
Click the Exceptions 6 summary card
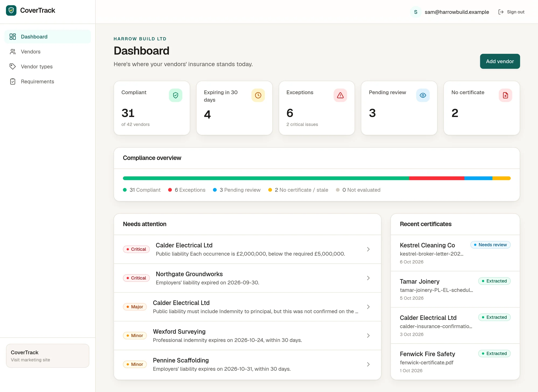tap(317, 108)
